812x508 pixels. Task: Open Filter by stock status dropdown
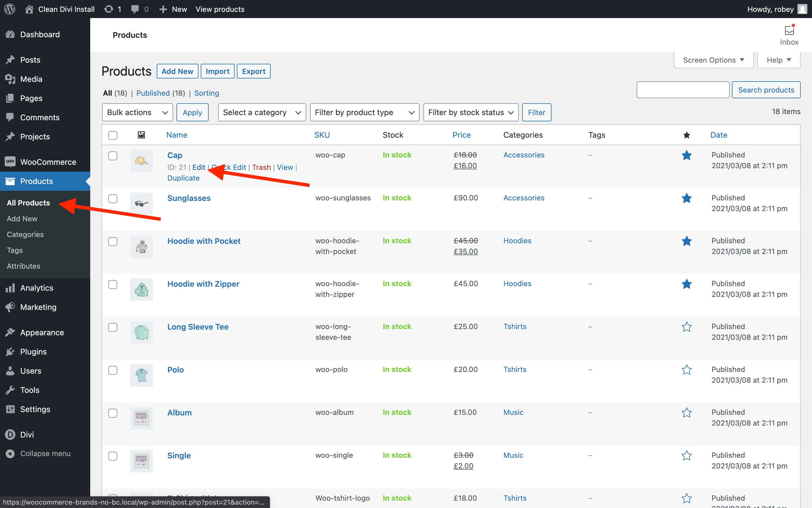(x=471, y=112)
